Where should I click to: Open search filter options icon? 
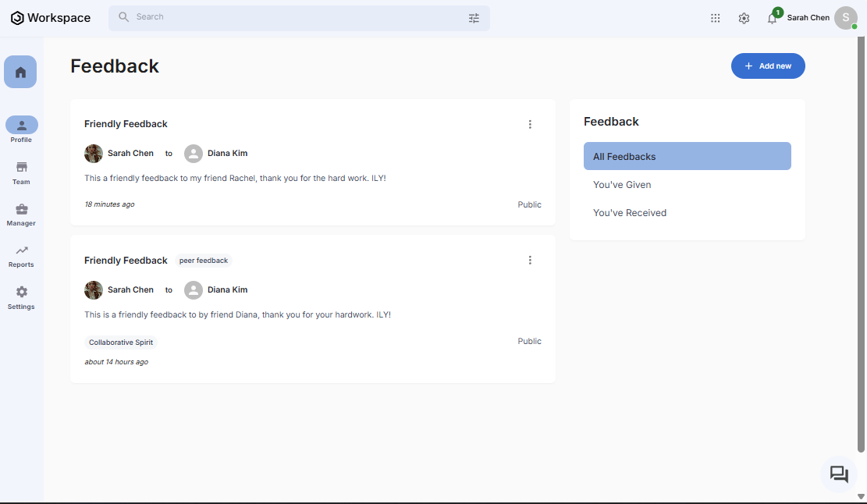[x=474, y=18]
